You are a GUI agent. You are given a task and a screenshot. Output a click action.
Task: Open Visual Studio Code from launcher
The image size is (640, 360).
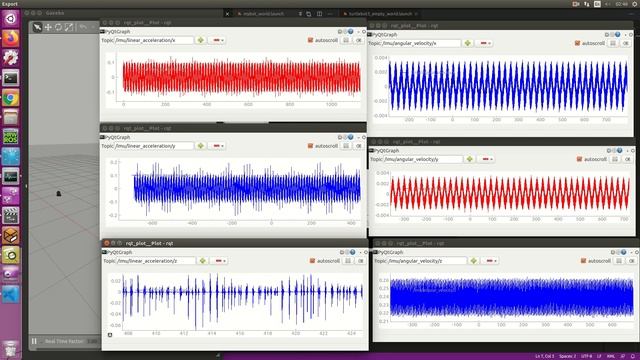point(11,294)
